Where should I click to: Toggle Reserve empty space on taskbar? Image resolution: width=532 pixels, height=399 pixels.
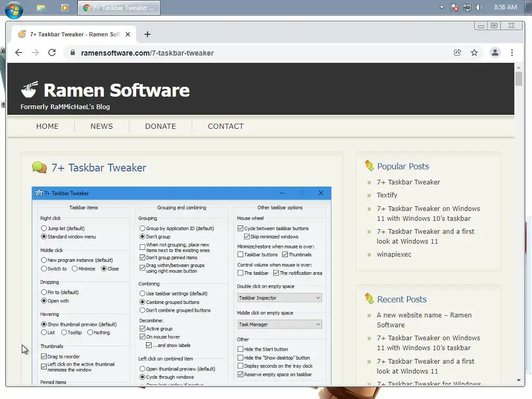[x=241, y=374]
